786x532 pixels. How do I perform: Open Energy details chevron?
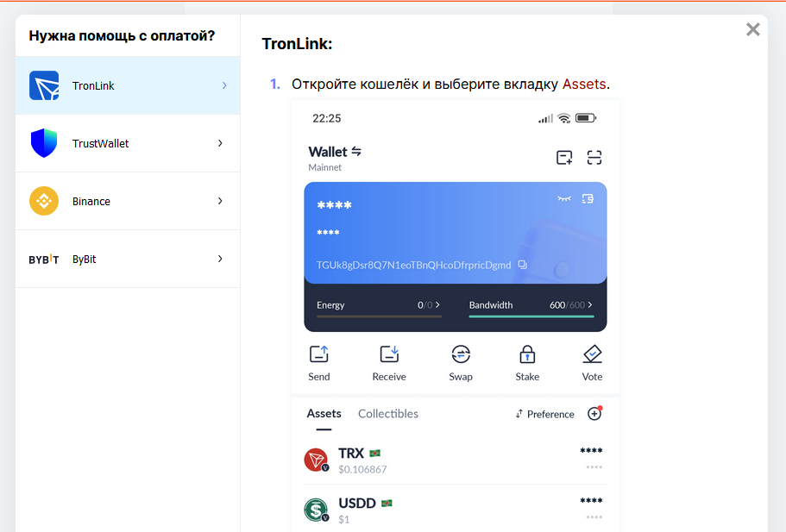437,304
